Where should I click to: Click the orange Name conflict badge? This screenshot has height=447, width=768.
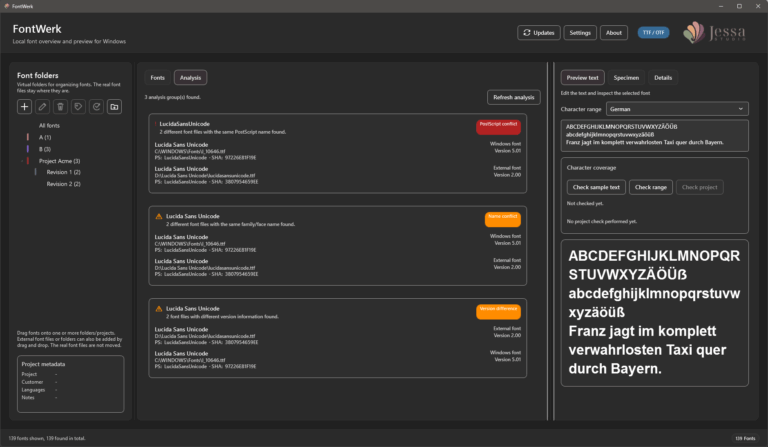pos(503,219)
